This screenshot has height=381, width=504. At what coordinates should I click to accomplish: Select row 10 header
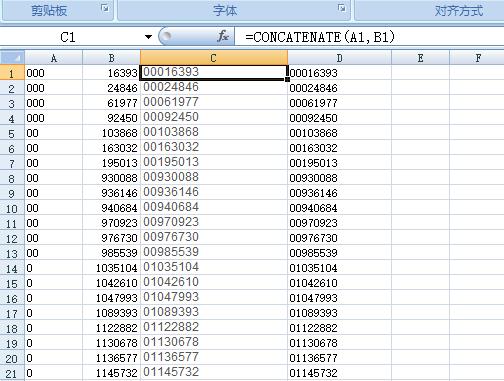(12, 208)
